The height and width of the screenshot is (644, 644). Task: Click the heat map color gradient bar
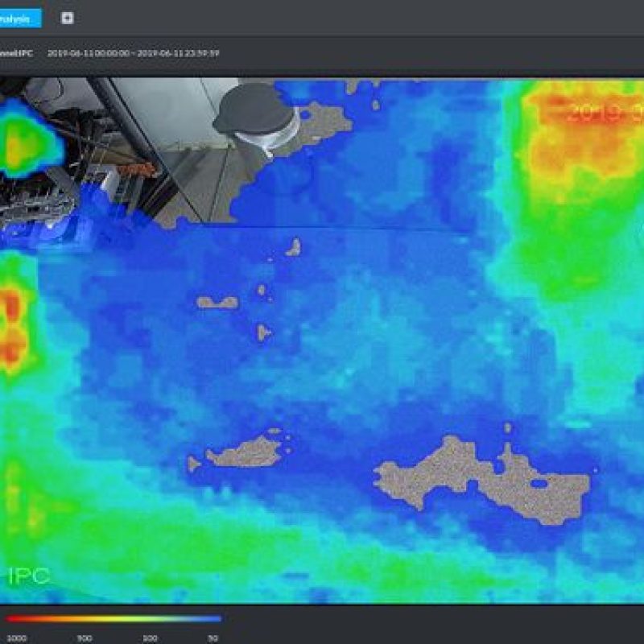[114, 619]
